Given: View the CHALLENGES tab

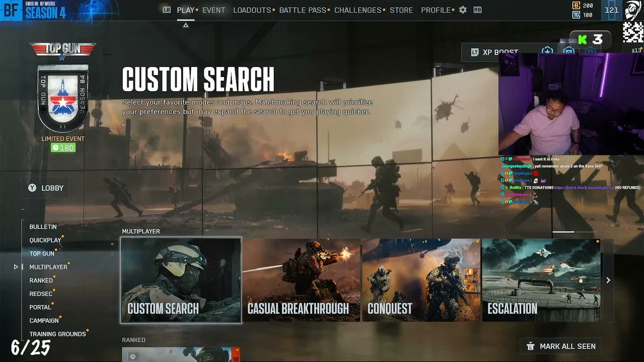Looking at the screenshot, I should pos(358,10).
